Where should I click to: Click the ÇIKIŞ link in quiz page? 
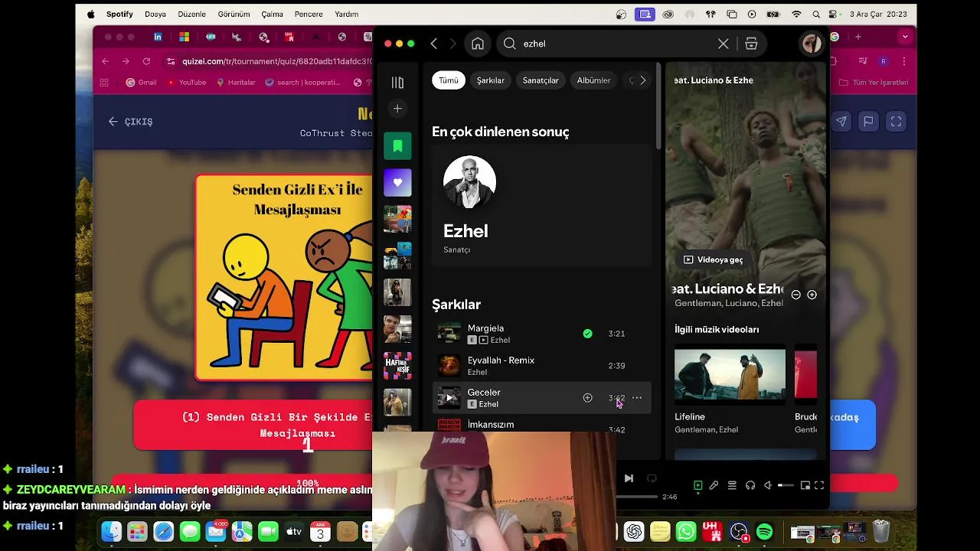coord(131,122)
